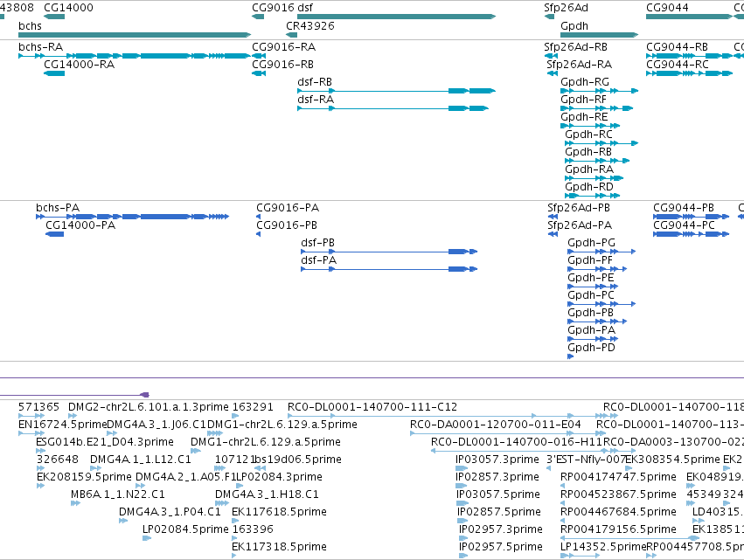
Task: Click EST feature 163291
Action: click(235, 416)
